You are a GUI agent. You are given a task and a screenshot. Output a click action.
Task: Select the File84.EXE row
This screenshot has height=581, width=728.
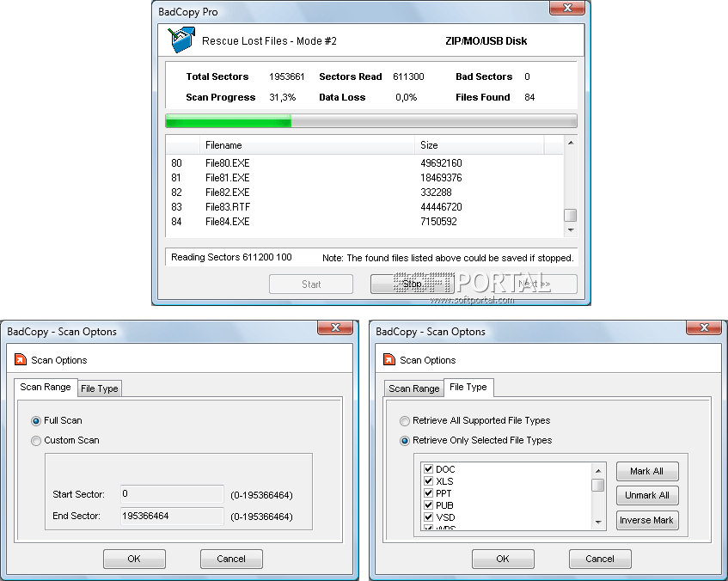364,222
